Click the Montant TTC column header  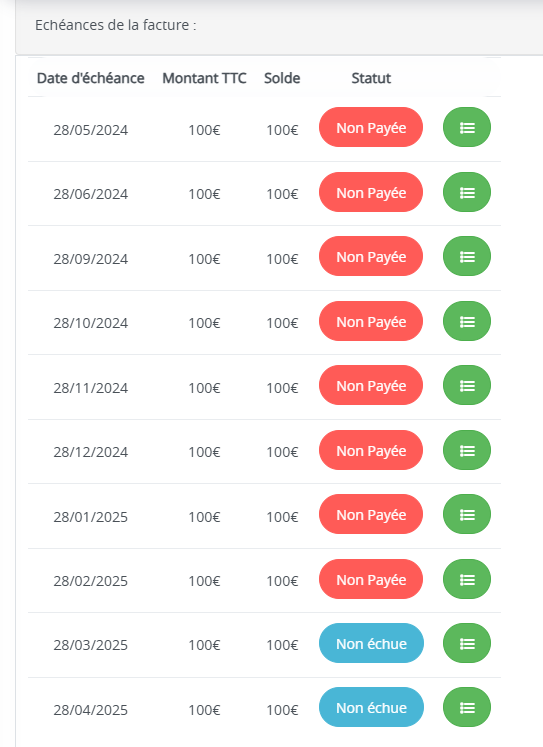click(204, 78)
